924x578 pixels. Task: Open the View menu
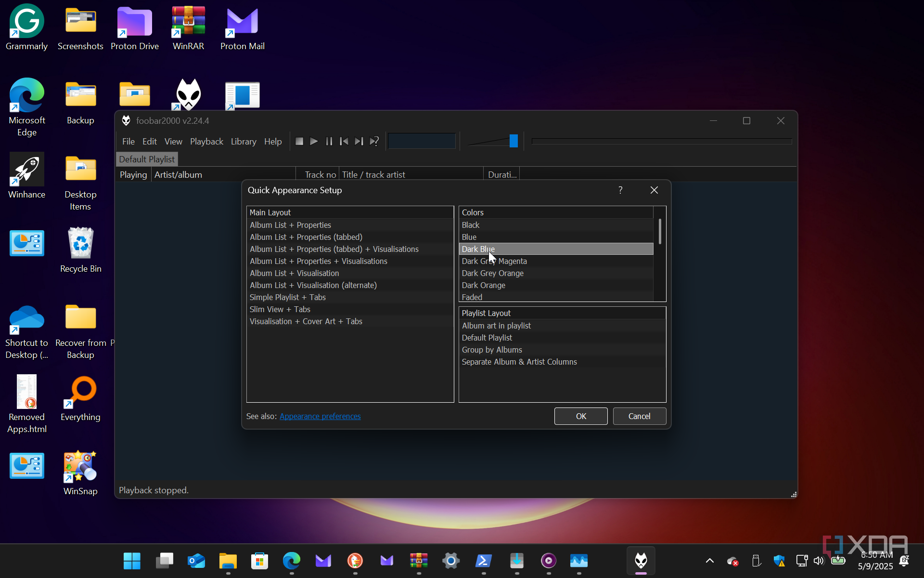point(173,141)
